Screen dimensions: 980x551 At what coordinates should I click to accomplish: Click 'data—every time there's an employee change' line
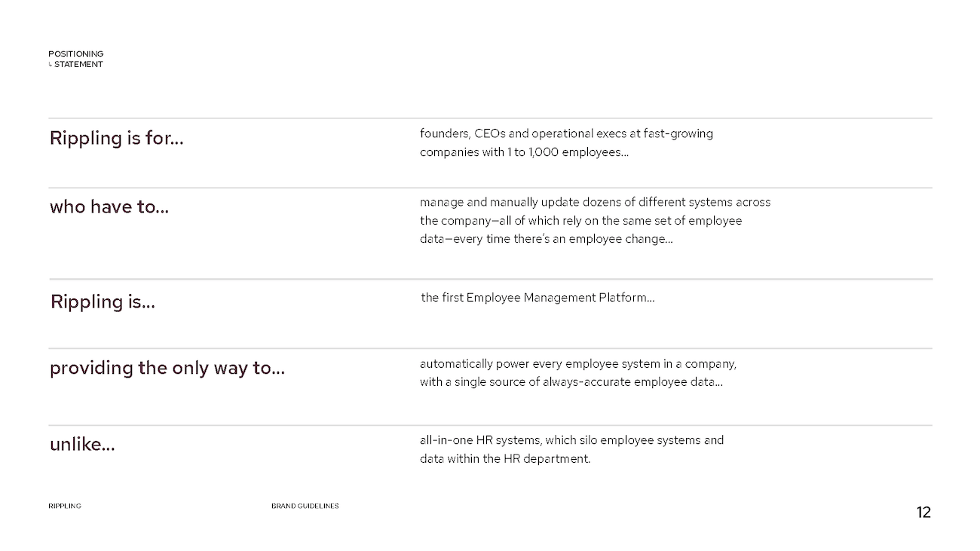(x=547, y=239)
